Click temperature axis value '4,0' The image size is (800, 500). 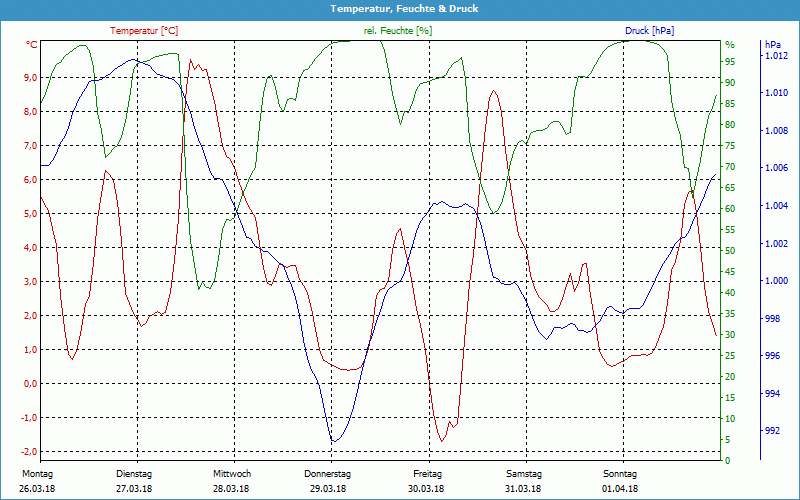pyautogui.click(x=31, y=247)
